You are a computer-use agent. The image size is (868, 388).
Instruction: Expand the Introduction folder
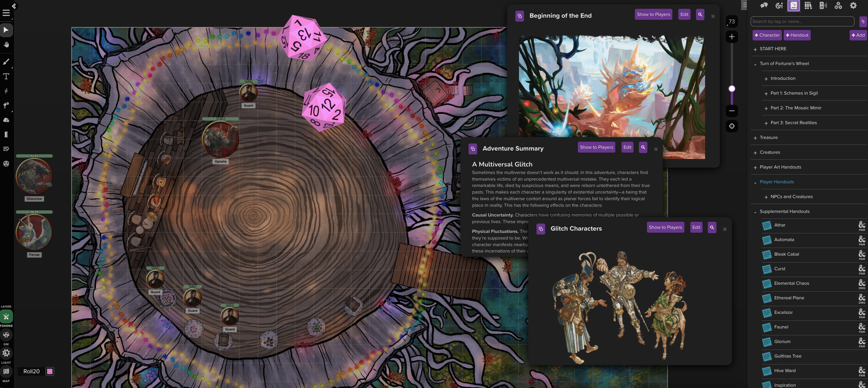pos(766,79)
